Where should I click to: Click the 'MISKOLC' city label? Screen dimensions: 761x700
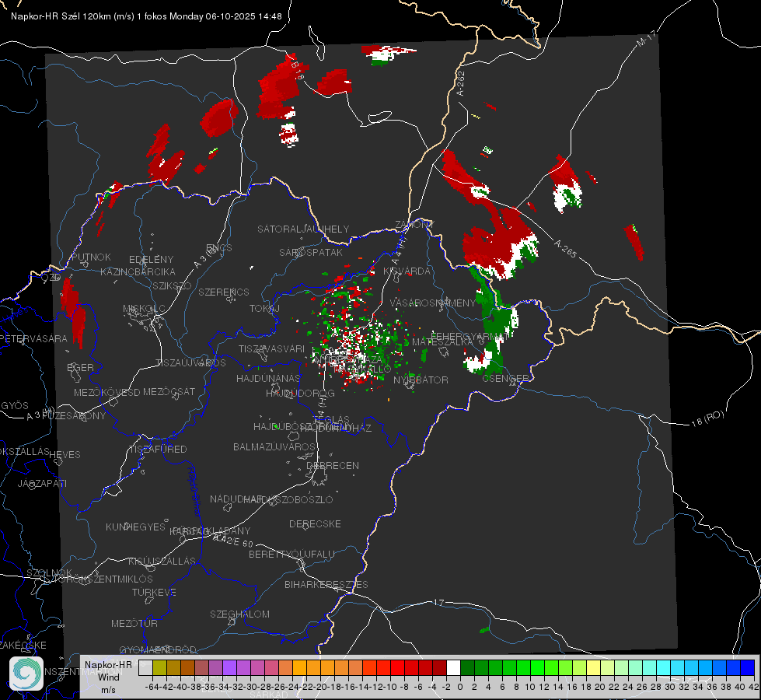[144, 309]
